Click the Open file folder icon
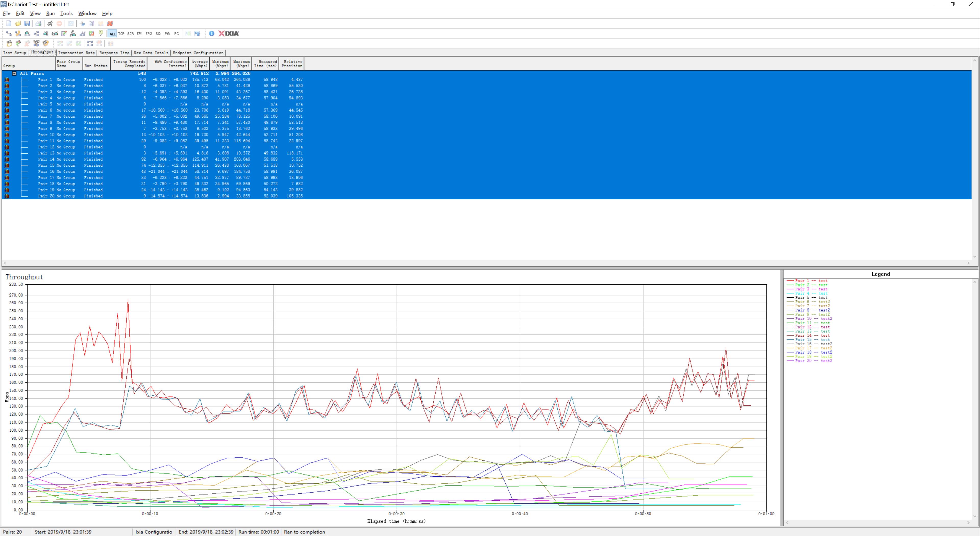 click(18, 23)
